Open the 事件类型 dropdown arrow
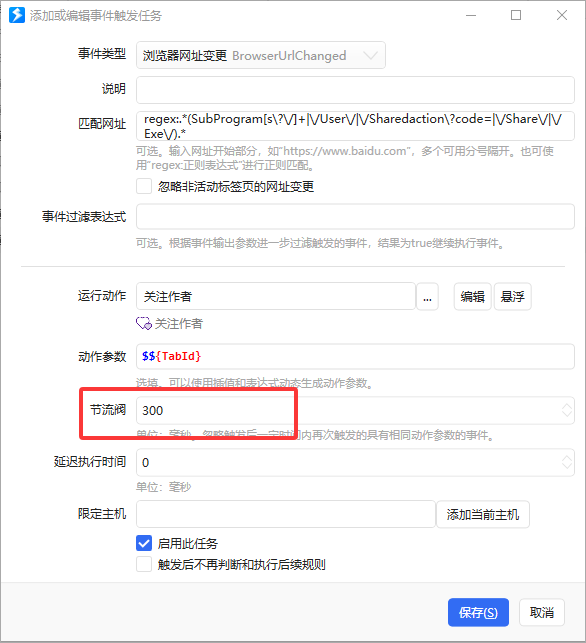Image resolution: width=586 pixels, height=643 pixels. tap(370, 55)
